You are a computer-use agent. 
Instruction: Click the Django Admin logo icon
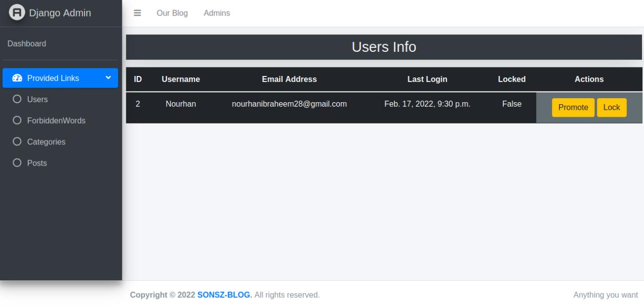(18, 13)
